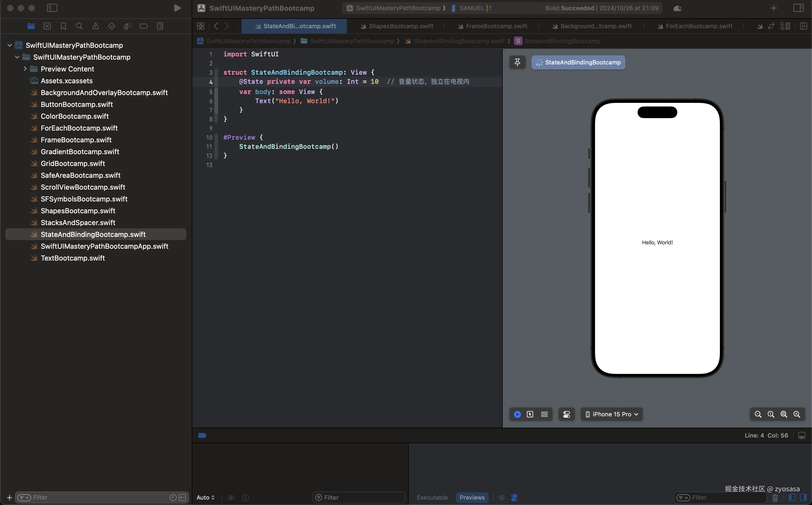Pin the preview with pushpin icon
Viewport: 812px width, 505px height.
tap(517, 62)
